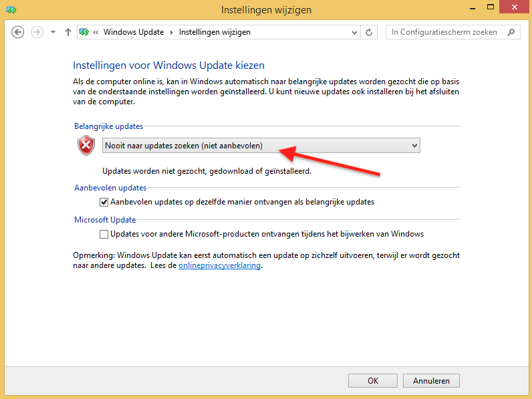Click the red shield warning icon
Image resolution: width=532 pixels, height=399 pixels.
86,146
